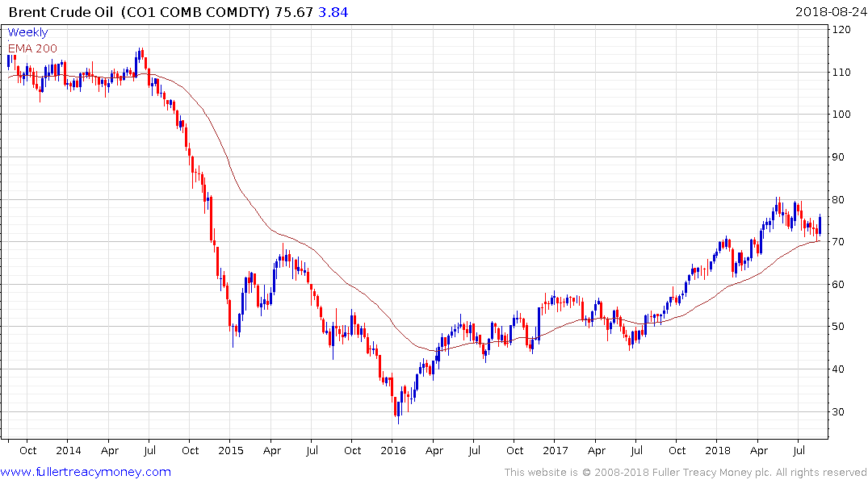868x484 pixels.
Task: Click the 110 price axis label
Action: (x=841, y=72)
